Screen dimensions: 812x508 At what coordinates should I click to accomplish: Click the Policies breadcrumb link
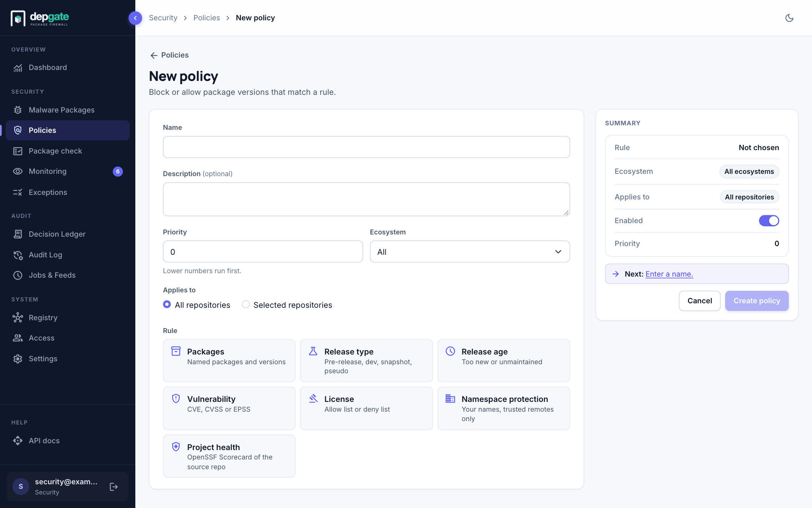pyautogui.click(x=206, y=18)
